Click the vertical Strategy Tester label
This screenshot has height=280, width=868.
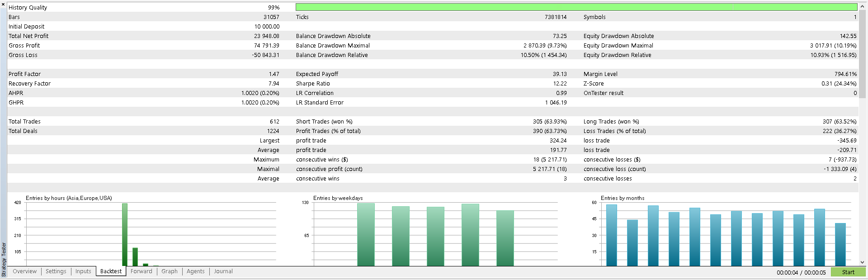[4, 260]
